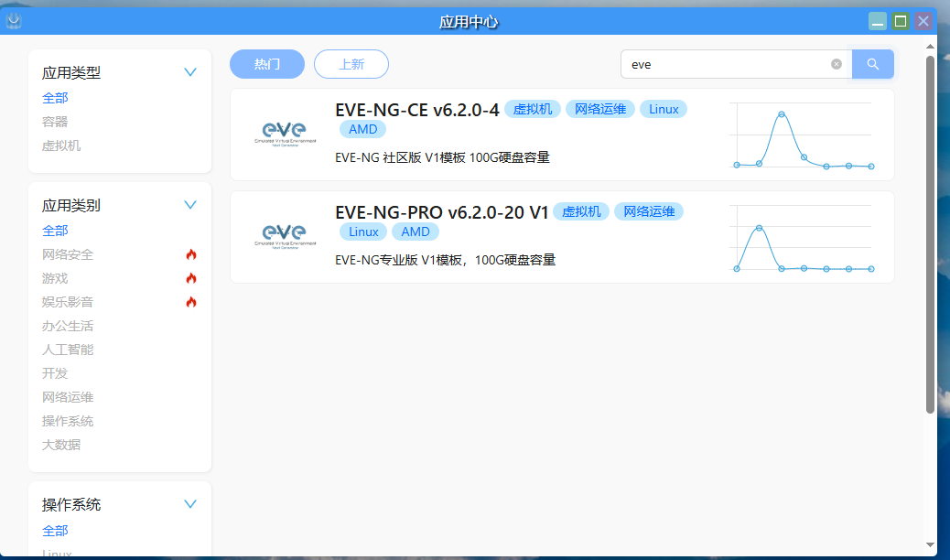Filter by 办公生活 category

[68, 326]
